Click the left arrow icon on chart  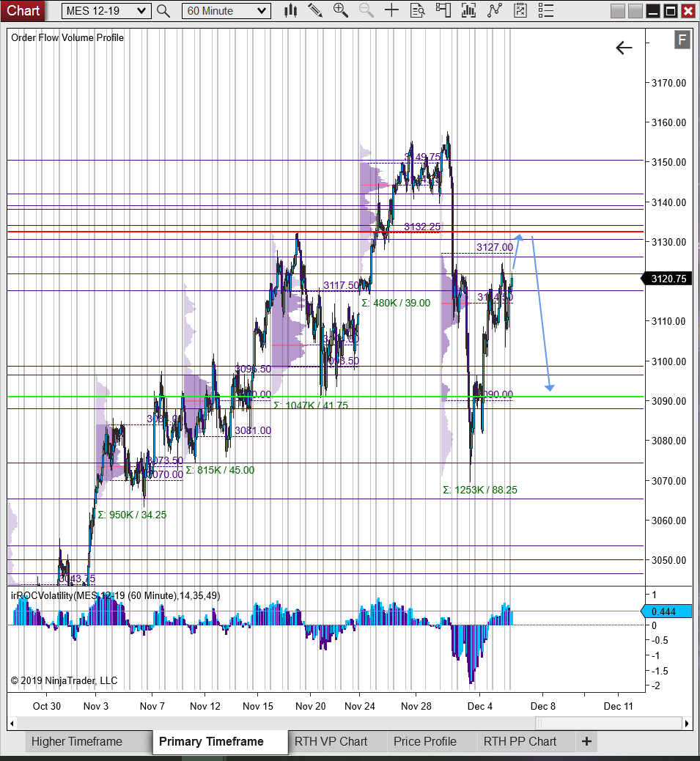[624, 48]
